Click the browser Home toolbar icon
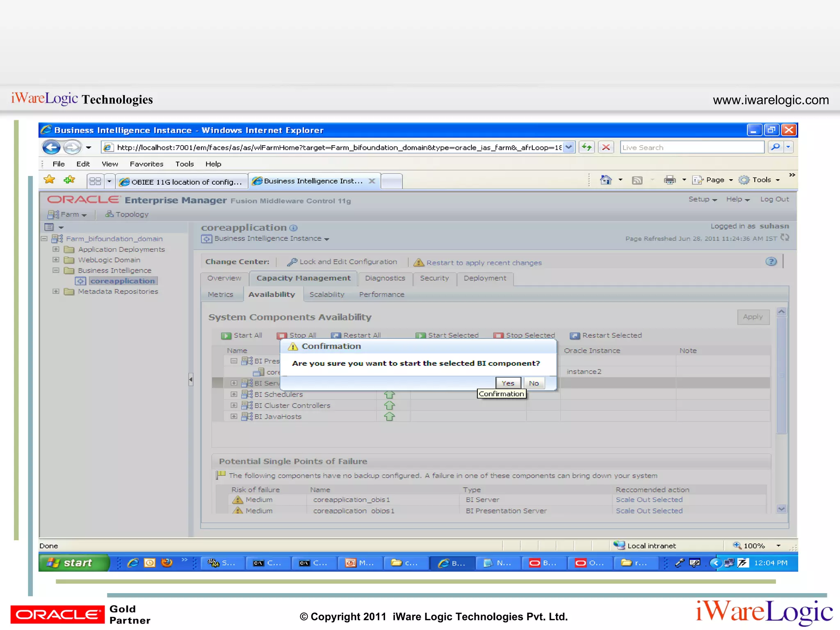840x630 pixels. coord(606,180)
